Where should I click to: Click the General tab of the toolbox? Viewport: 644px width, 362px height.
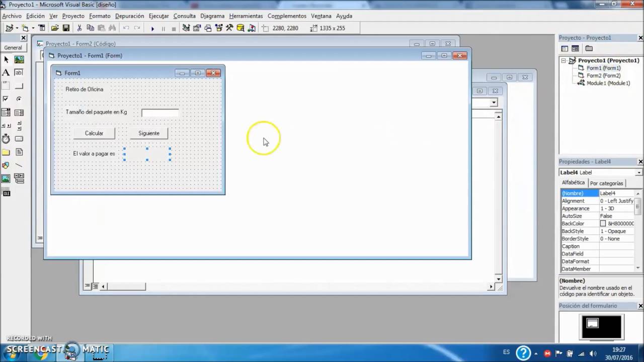(13, 48)
